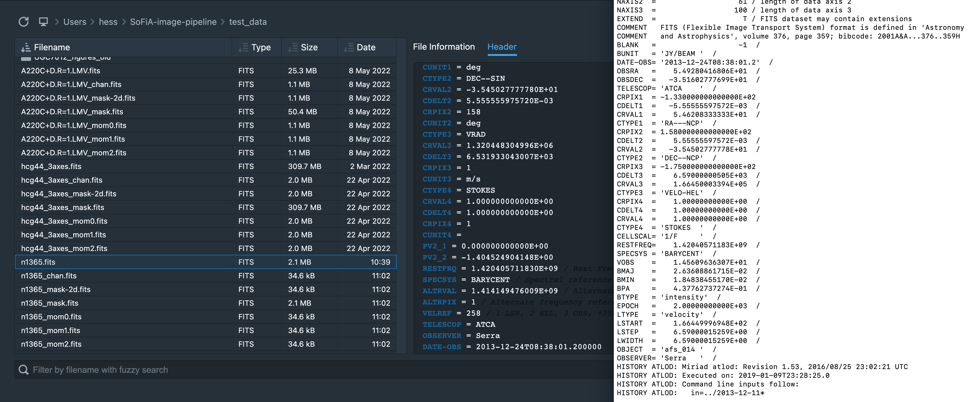Click the magnifier icon in the filter bar
Image resolution: width=980 pixels, height=402 pixels.
[24, 369]
